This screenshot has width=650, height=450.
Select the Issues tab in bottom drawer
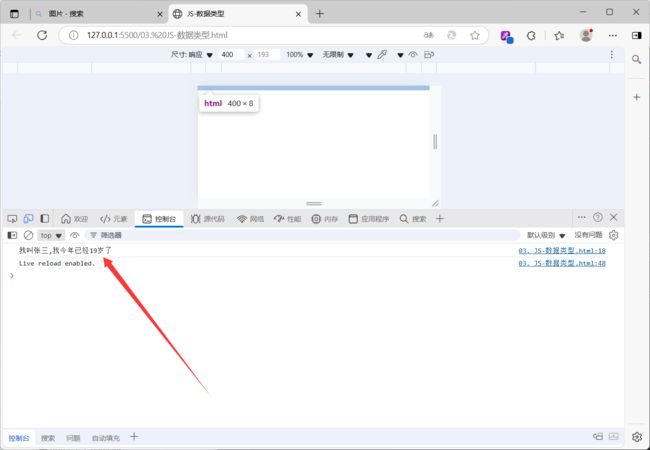pos(73,438)
